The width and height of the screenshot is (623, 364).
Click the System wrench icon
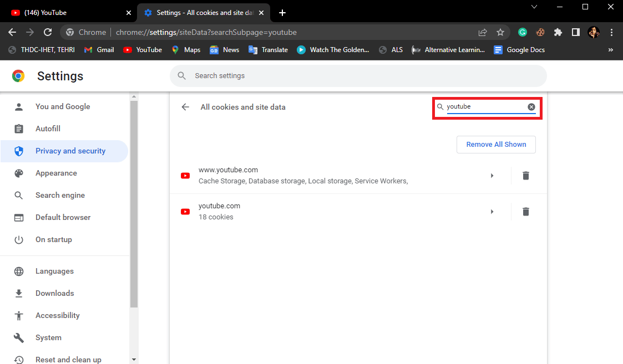19,338
